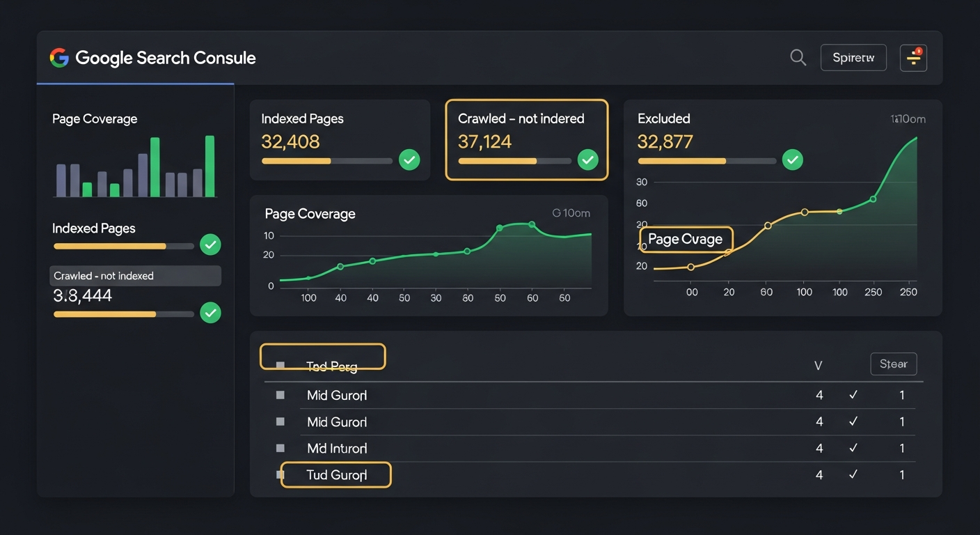
Task: Click the Tod Perg column header
Action: click(332, 366)
